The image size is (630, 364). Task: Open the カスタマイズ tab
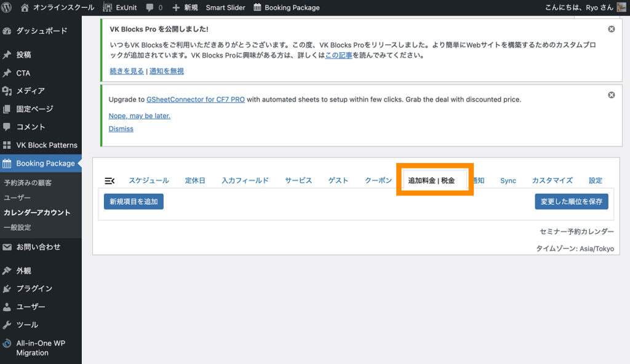point(552,181)
